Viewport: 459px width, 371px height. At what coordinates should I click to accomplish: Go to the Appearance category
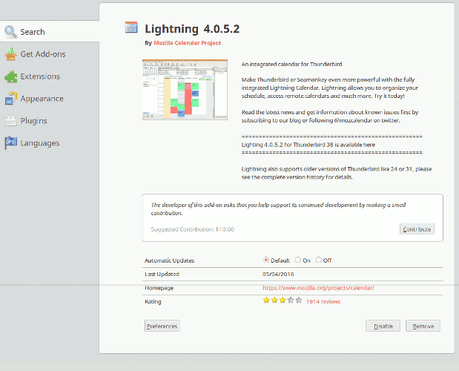click(x=50, y=99)
